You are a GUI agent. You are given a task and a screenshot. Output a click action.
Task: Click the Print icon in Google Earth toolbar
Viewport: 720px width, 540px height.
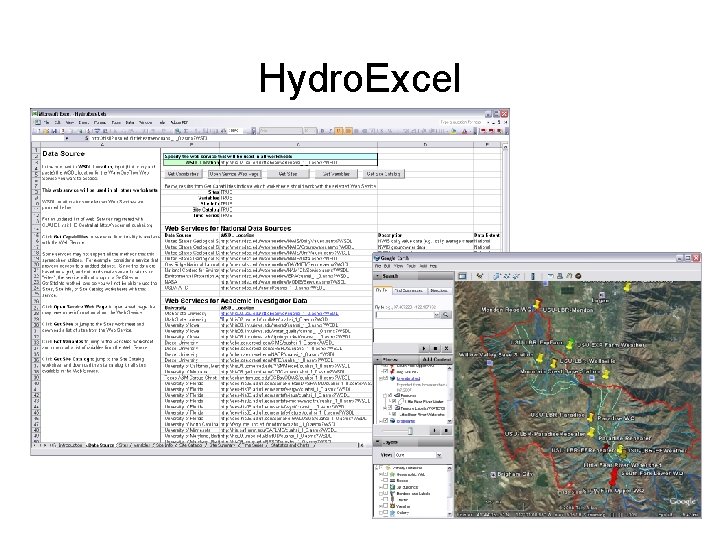560,276
